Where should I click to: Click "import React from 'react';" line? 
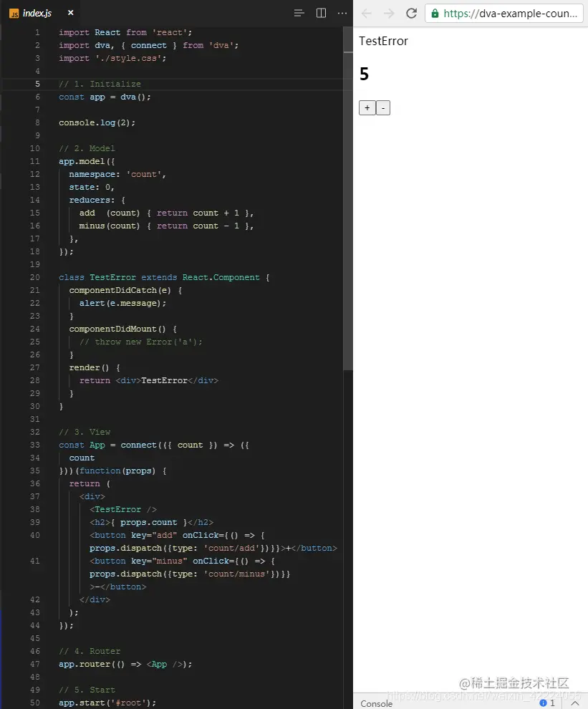point(125,32)
